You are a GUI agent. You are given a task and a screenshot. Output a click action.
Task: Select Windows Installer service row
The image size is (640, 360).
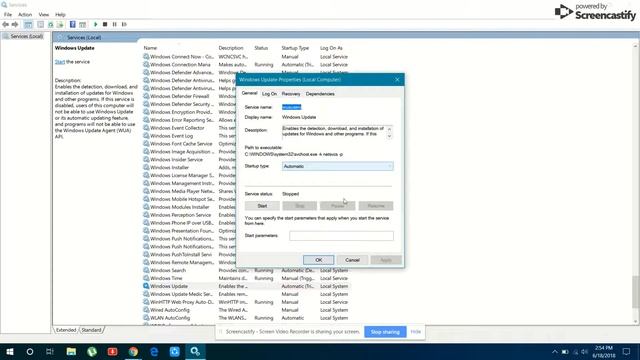pos(189,167)
